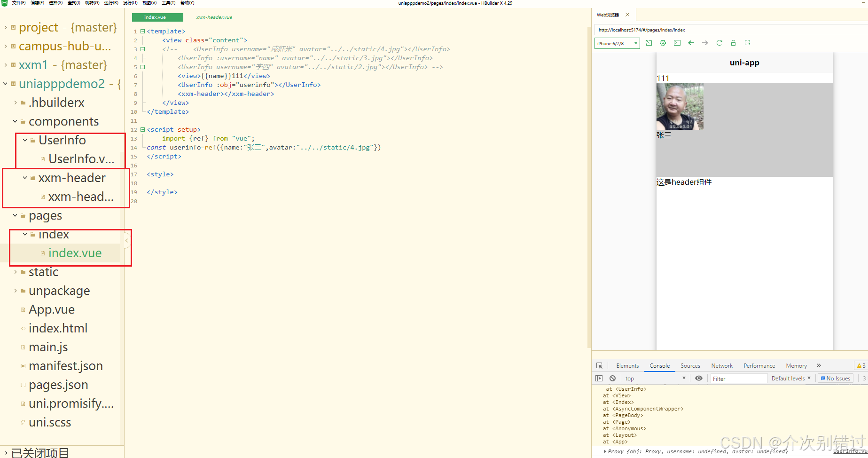Screen dimensions: 868x458
Task: Expand the Proxy object log entry
Action: (x=605, y=451)
